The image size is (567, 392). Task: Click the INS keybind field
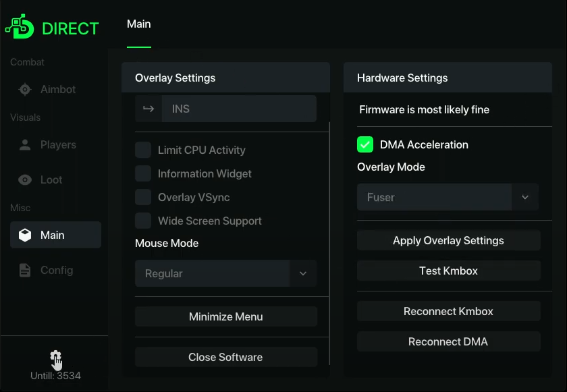[x=238, y=109]
